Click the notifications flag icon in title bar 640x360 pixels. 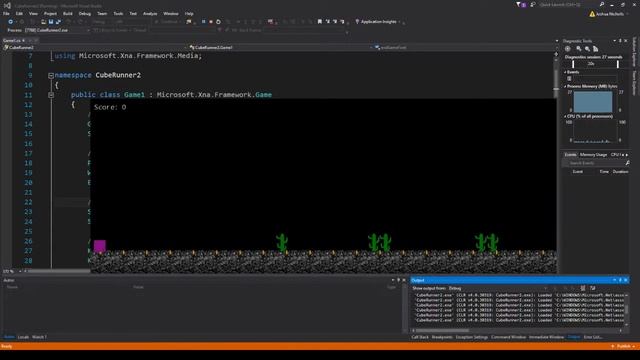click(x=521, y=4)
